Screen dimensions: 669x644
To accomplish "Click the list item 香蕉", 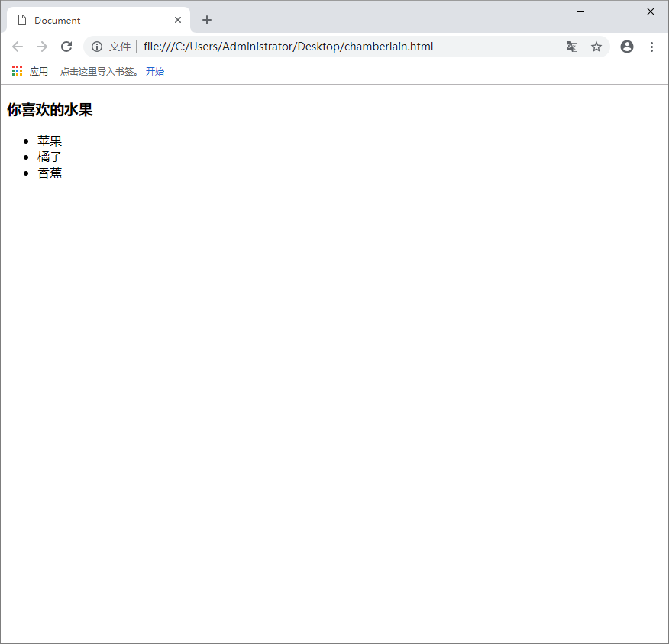I will click(x=50, y=173).
